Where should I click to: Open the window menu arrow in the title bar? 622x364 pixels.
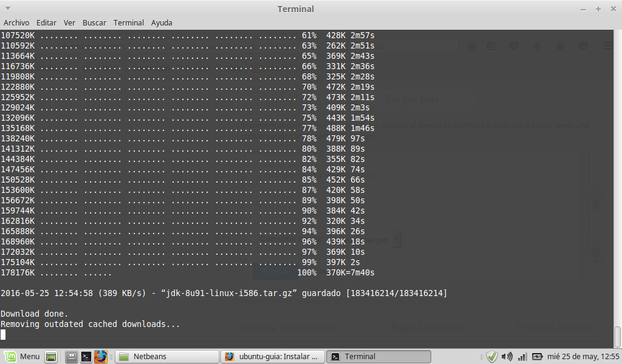pyautogui.click(x=8, y=8)
